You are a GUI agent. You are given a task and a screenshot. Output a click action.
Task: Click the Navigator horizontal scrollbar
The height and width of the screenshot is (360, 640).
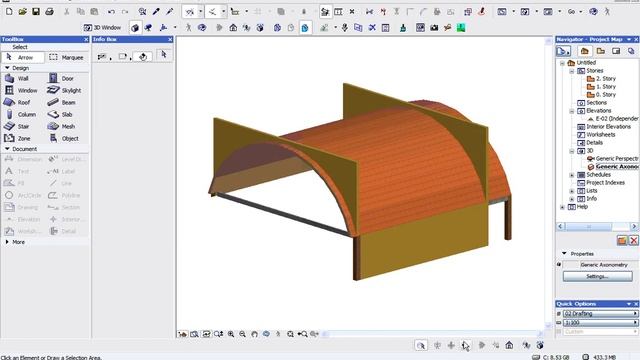pyautogui.click(x=597, y=226)
